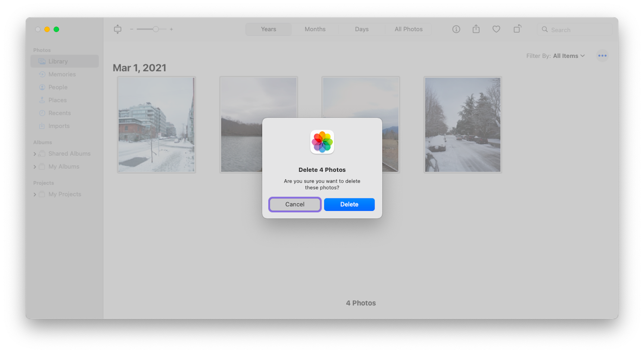The image size is (644, 353).
Task: Click the Share icon in the toolbar
Action: tap(476, 29)
